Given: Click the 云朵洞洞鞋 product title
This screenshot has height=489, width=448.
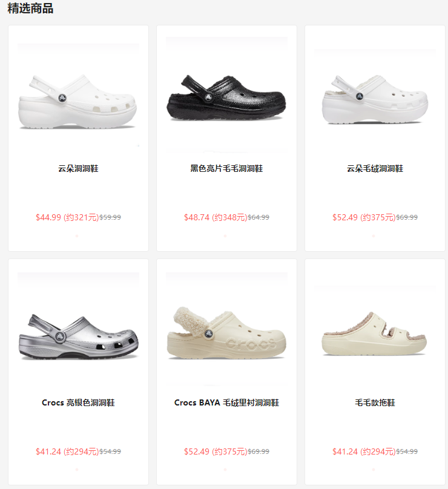Looking at the screenshot, I should [x=78, y=169].
